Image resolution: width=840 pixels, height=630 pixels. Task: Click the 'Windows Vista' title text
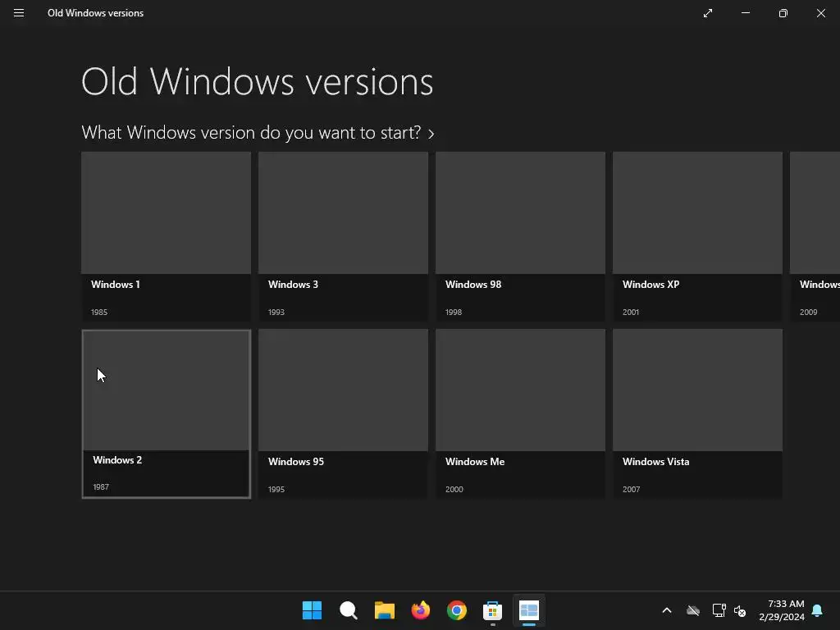point(655,461)
